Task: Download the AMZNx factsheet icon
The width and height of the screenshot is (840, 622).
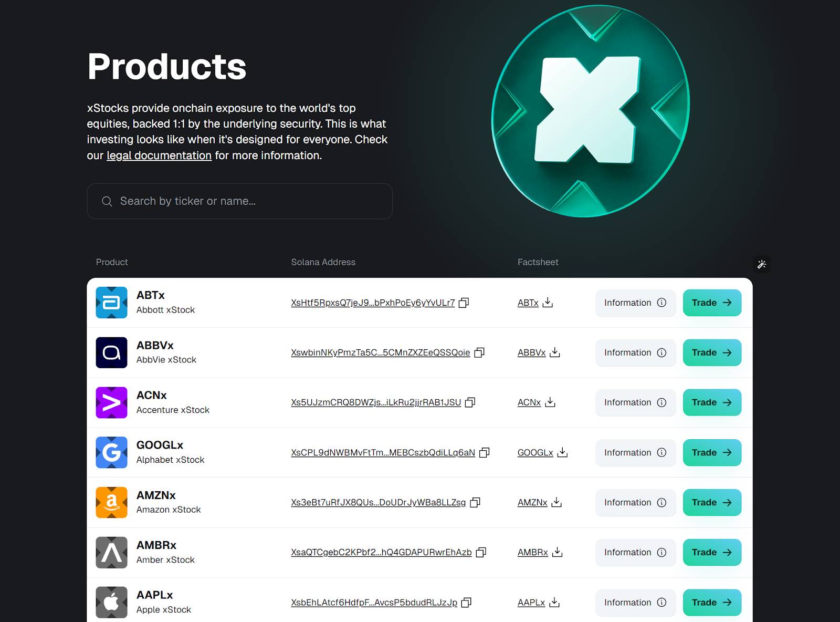Action: (556, 502)
